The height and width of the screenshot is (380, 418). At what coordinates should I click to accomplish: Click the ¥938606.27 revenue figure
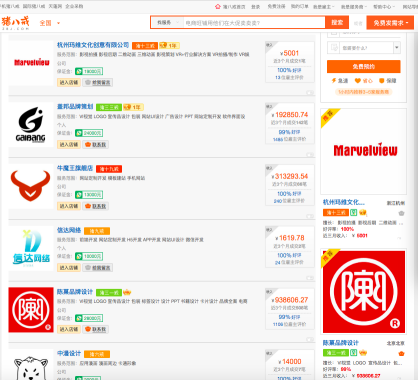[x=290, y=300]
